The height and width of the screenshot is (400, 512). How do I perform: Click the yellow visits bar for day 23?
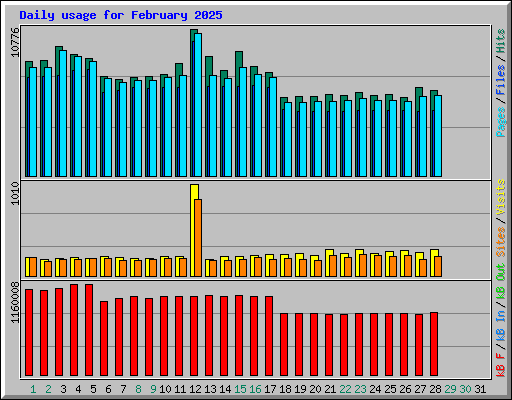click(x=358, y=263)
